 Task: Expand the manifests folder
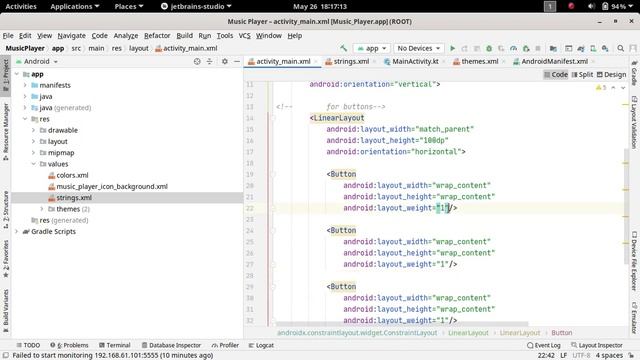[25, 85]
